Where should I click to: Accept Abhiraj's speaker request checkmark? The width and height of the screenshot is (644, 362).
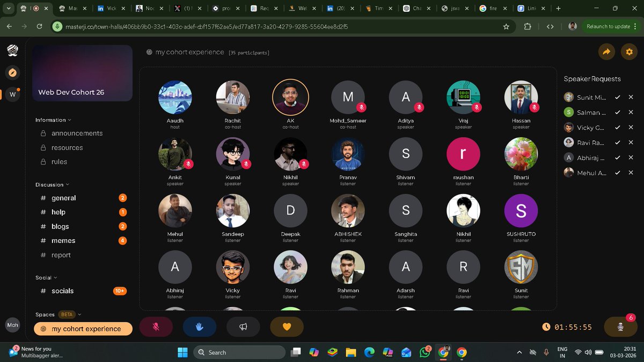coord(618,158)
